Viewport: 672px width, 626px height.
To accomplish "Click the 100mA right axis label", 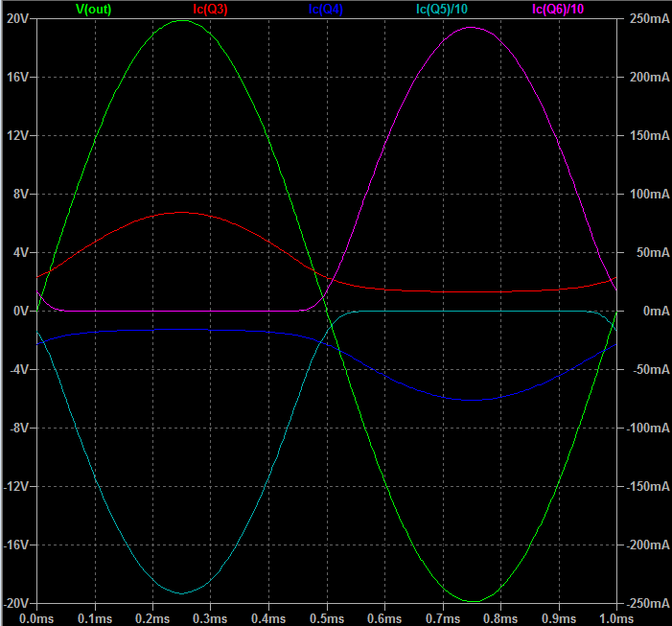I will coord(649,194).
